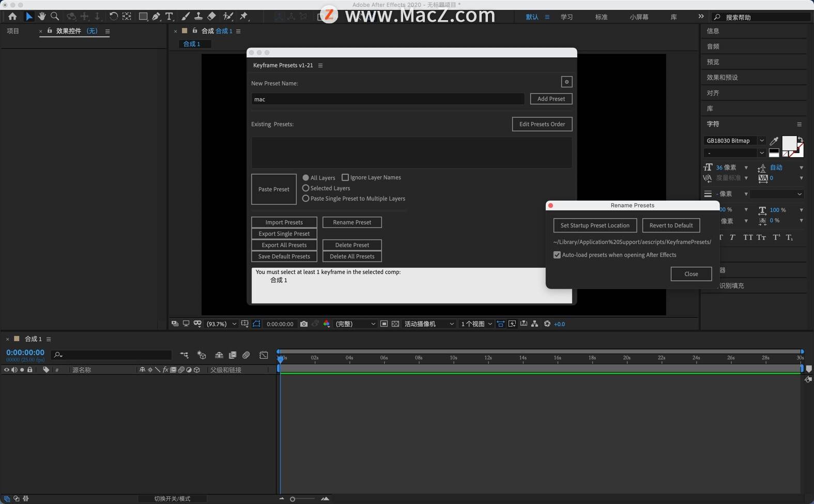Open the (完整) resolution dropdown
Image resolution: width=814 pixels, height=504 pixels.
coord(355,324)
